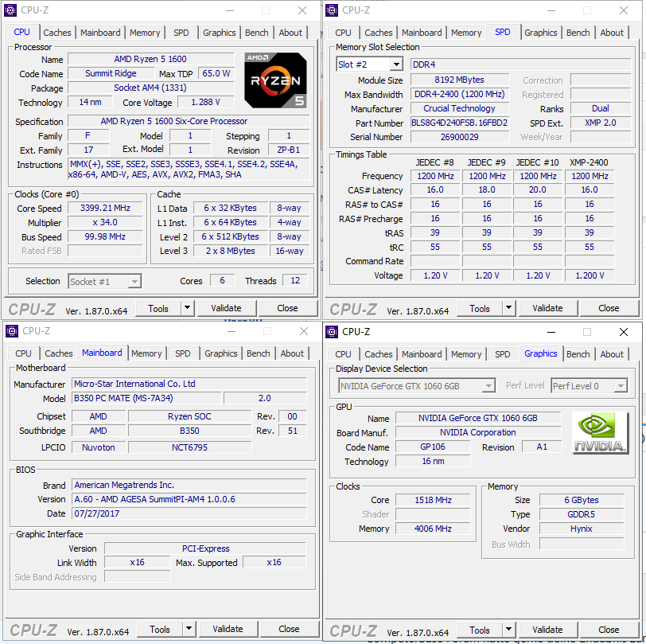
Task: Click the memory type GDDR5 value
Action: coord(582,514)
